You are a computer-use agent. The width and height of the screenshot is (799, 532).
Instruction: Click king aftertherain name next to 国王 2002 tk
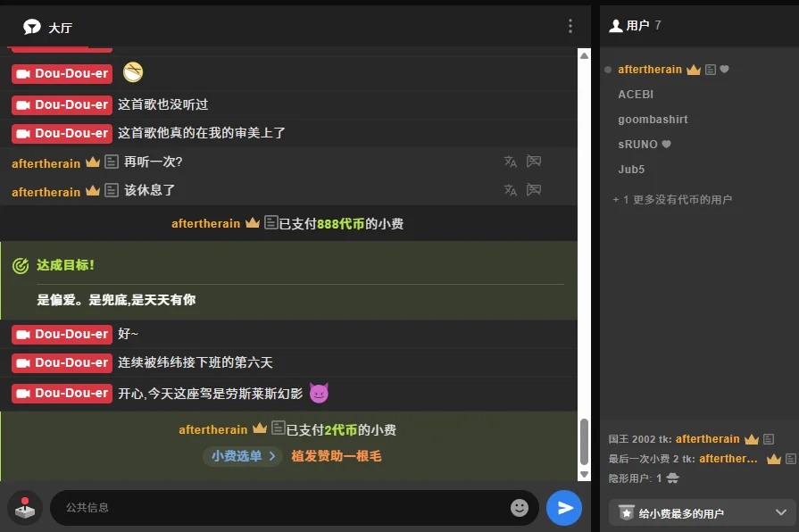click(x=707, y=439)
